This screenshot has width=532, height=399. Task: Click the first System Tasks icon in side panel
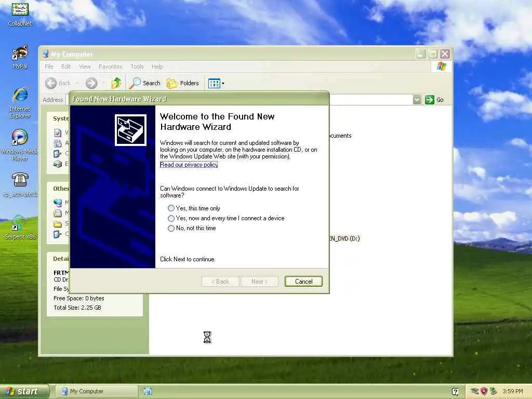coord(58,132)
